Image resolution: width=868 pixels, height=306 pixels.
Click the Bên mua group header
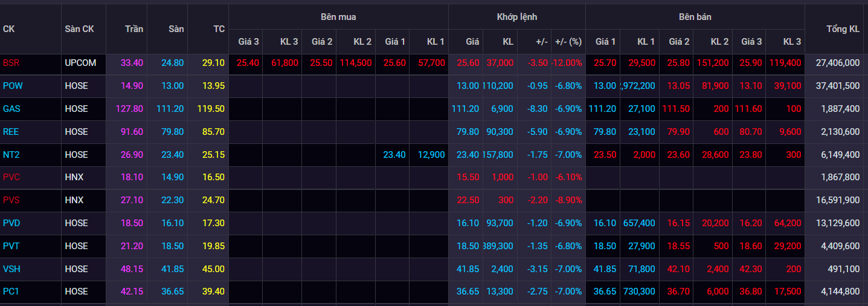338,17
